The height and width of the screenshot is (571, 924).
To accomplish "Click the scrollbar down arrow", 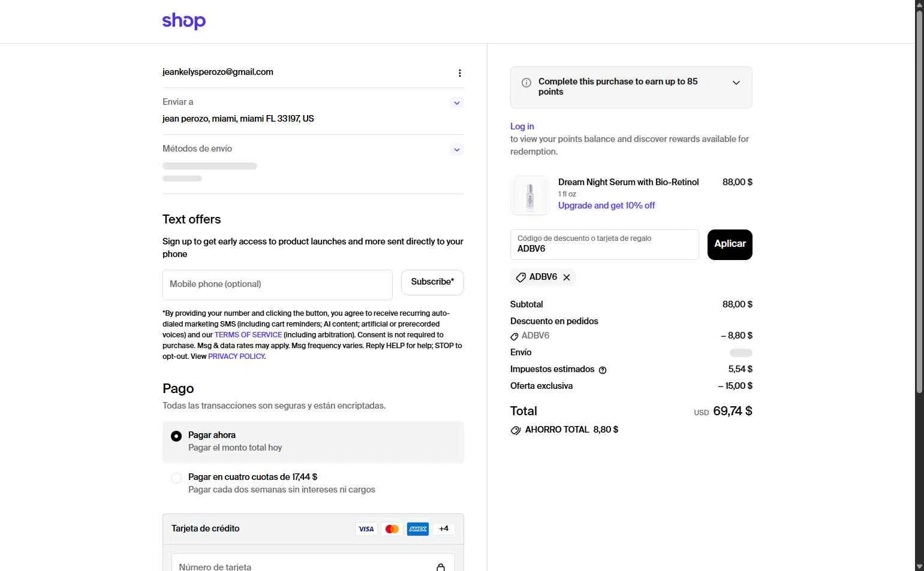I will (x=919, y=566).
